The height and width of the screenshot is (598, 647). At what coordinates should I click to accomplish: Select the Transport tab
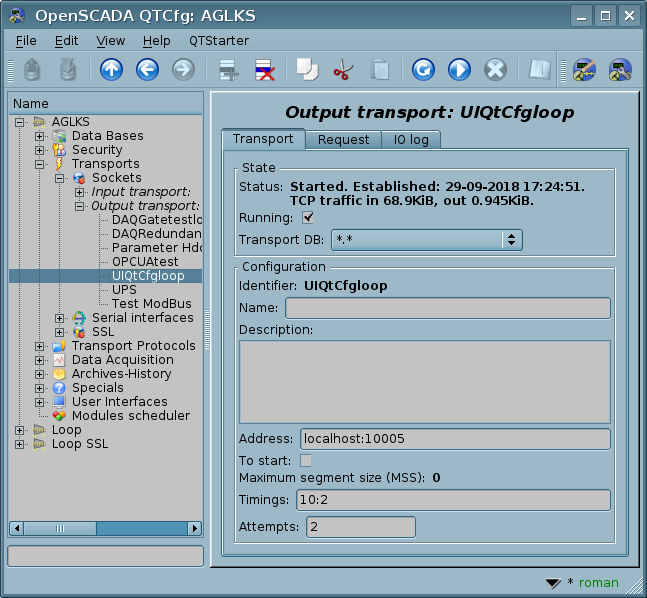click(263, 139)
